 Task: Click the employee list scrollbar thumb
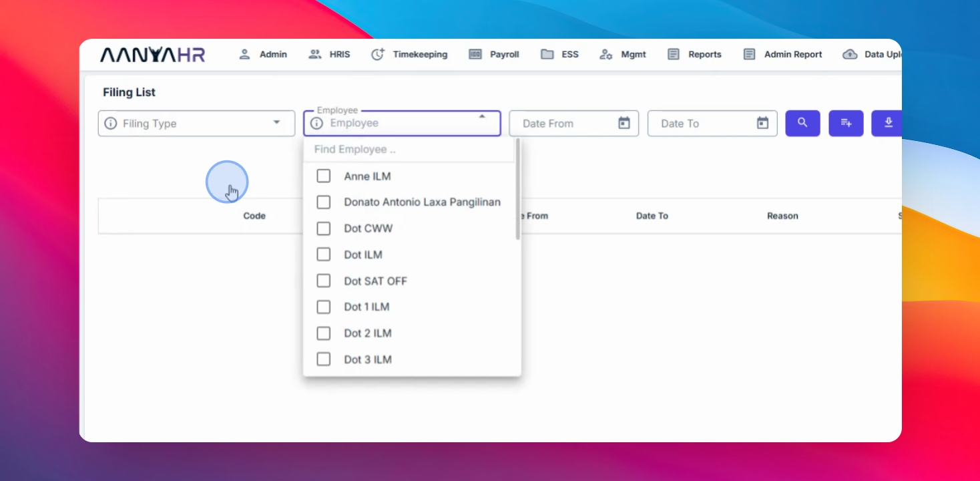[x=517, y=189]
